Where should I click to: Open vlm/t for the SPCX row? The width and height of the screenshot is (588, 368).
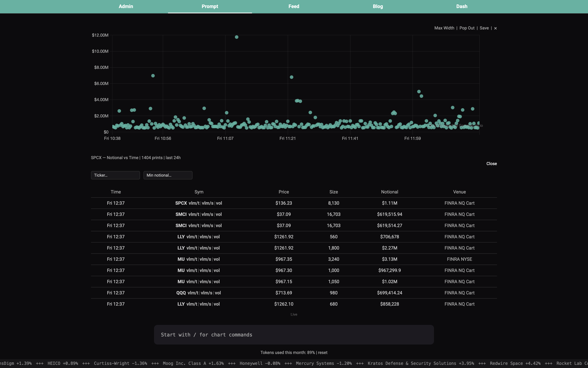click(194, 203)
